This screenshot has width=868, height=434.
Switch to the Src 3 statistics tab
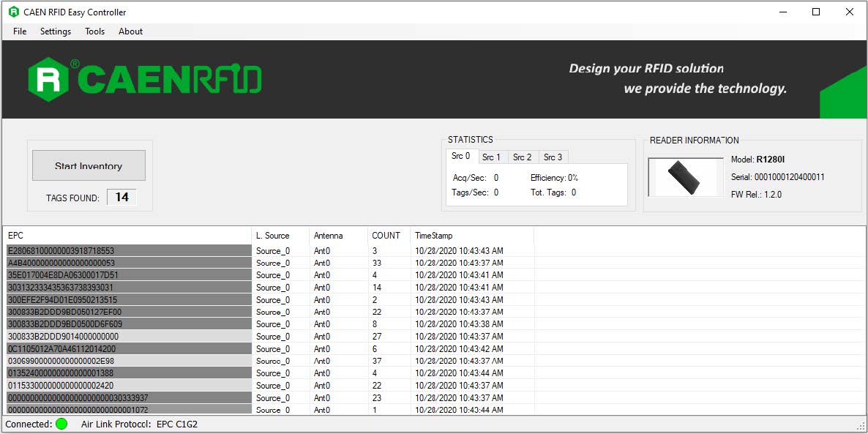click(x=553, y=157)
